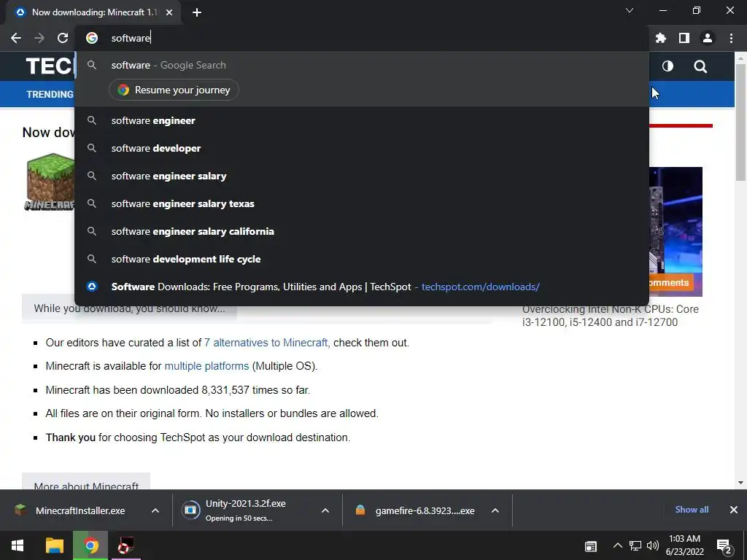Viewport: 747px width, 560px height.
Task: Open the techspot.com/downloads/ suggestion link
Action: 480,287
